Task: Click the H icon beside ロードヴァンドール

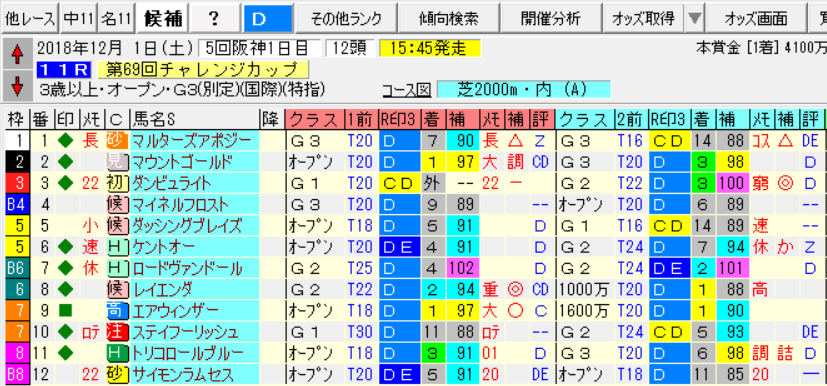Action: click(118, 268)
